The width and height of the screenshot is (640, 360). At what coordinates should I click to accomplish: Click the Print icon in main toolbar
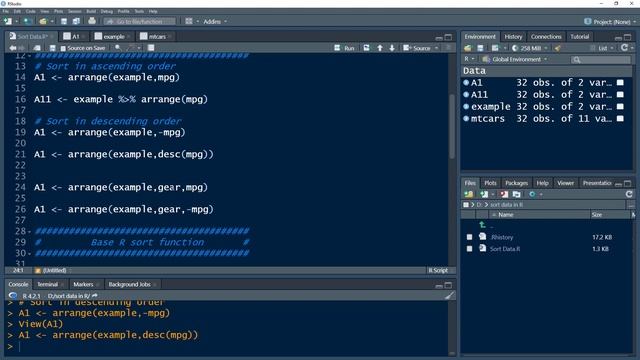(x=92, y=21)
